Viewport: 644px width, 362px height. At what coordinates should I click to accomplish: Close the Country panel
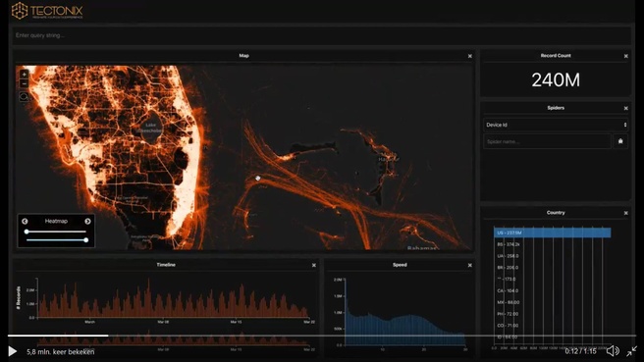(x=626, y=214)
